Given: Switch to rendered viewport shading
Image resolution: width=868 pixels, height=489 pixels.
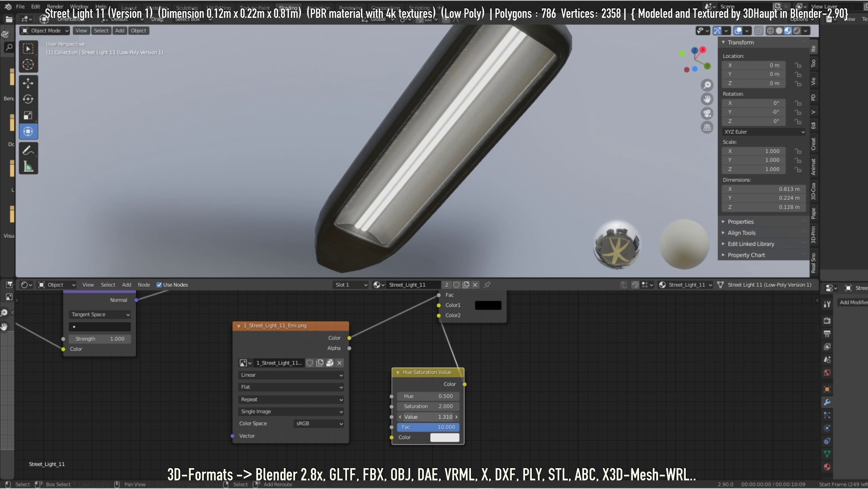Looking at the screenshot, I should click(797, 31).
